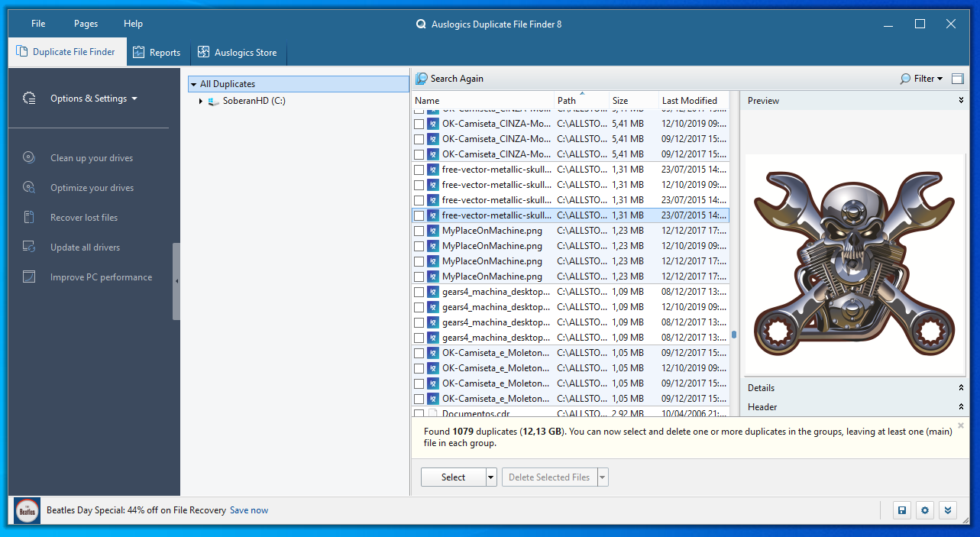Click file icon of OK-Camiseta_e_Moleton dated 12/10/2019
Image resolution: width=980 pixels, height=537 pixels.
click(433, 368)
